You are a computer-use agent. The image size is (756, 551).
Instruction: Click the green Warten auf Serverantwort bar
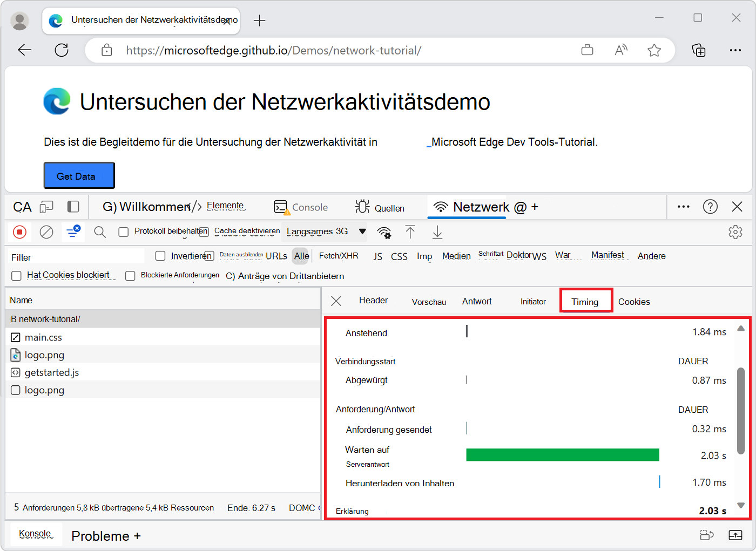pos(563,454)
